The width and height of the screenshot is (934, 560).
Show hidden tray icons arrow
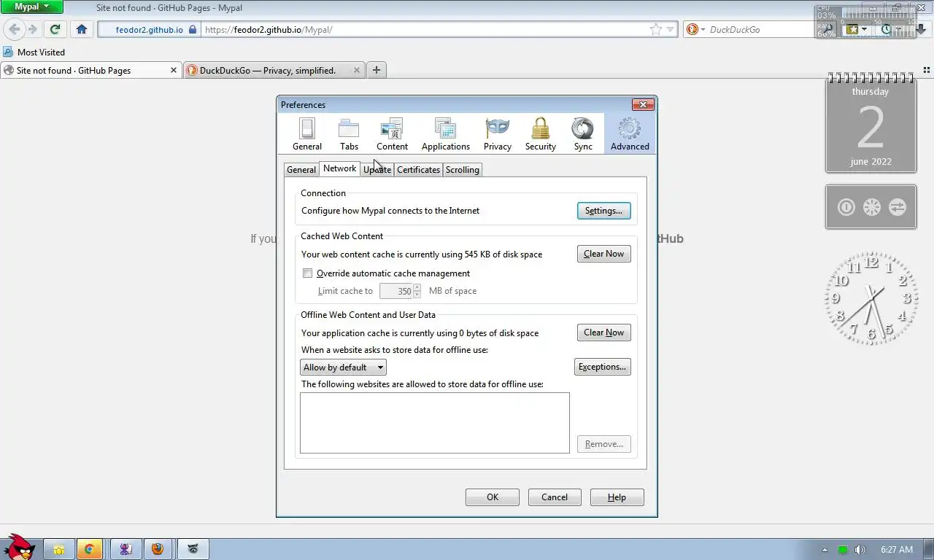[x=825, y=550]
